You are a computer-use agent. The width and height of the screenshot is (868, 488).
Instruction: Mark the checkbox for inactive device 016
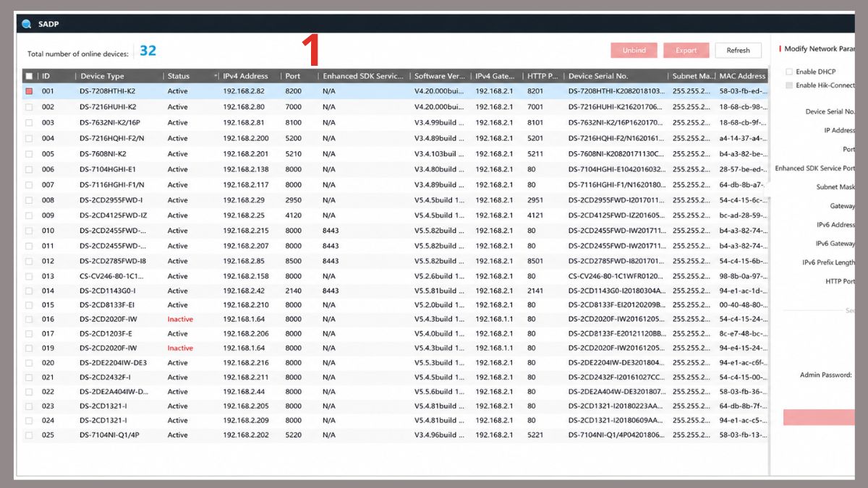pos(29,320)
